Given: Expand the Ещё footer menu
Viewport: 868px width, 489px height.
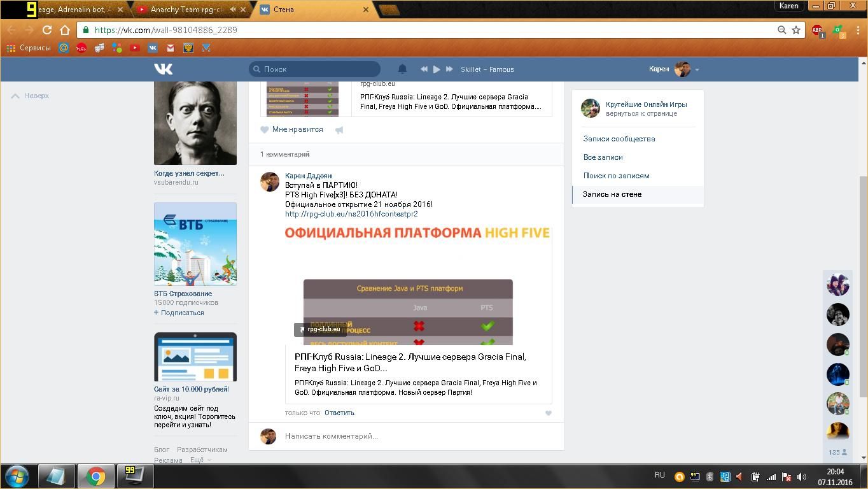Looking at the screenshot, I should (x=200, y=460).
